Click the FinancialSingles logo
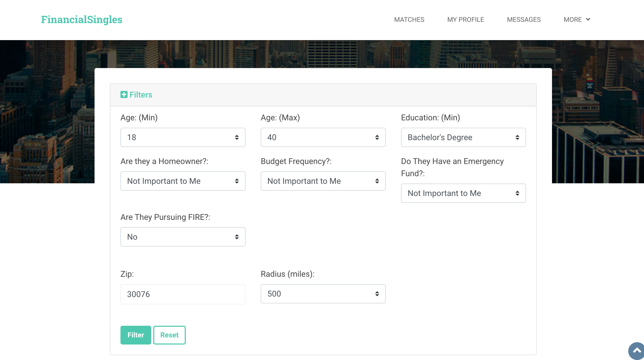The width and height of the screenshot is (644, 360). [x=82, y=20]
